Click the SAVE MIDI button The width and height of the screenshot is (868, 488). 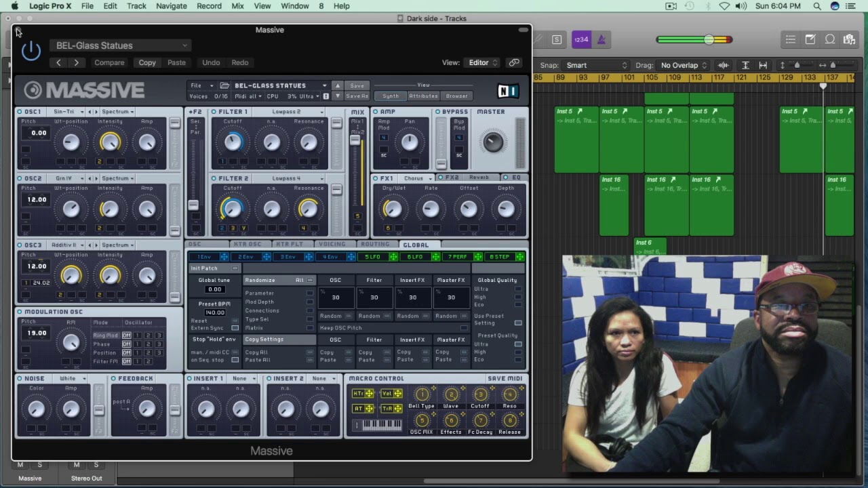[505, 379]
